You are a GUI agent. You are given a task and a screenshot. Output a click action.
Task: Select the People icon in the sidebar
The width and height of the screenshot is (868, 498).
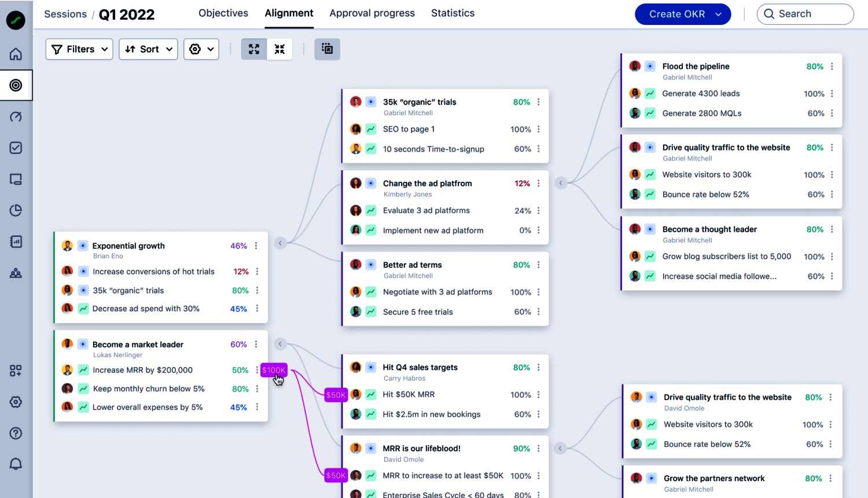click(16, 273)
